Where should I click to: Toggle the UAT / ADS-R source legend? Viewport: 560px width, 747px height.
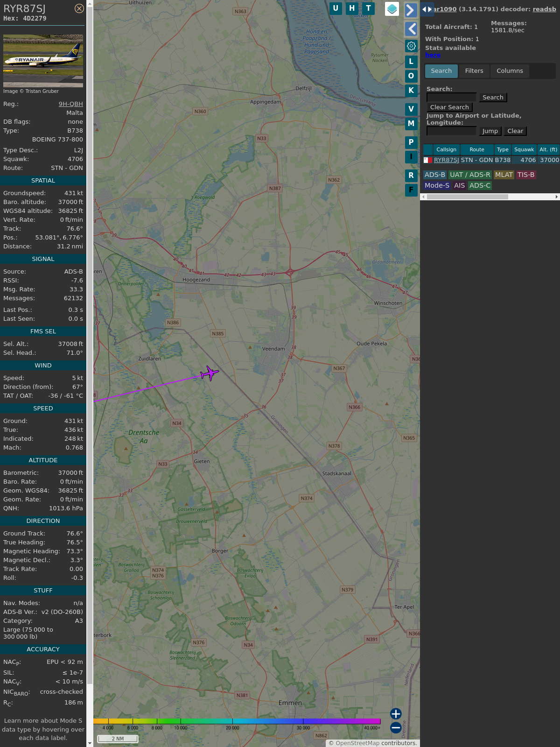coord(470,175)
